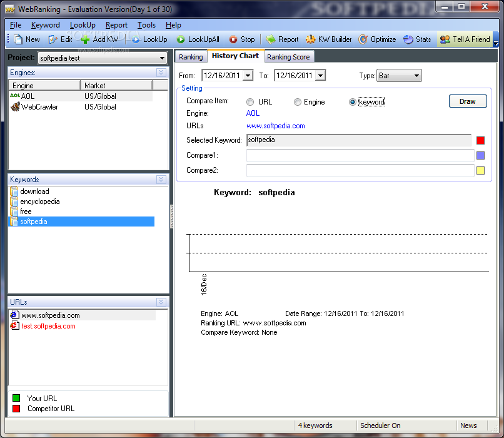The image size is (504, 438).
Task: Open the Help menu
Action: pos(173,25)
